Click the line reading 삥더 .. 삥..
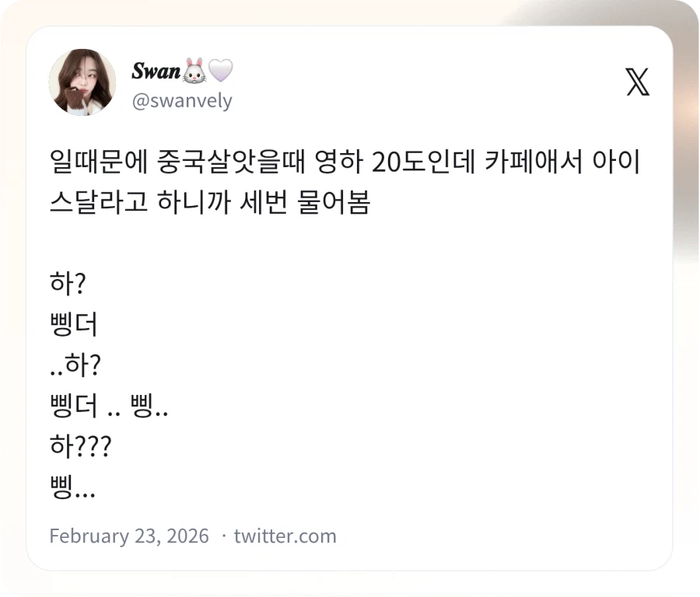This screenshot has height=597, width=700. tap(109, 406)
